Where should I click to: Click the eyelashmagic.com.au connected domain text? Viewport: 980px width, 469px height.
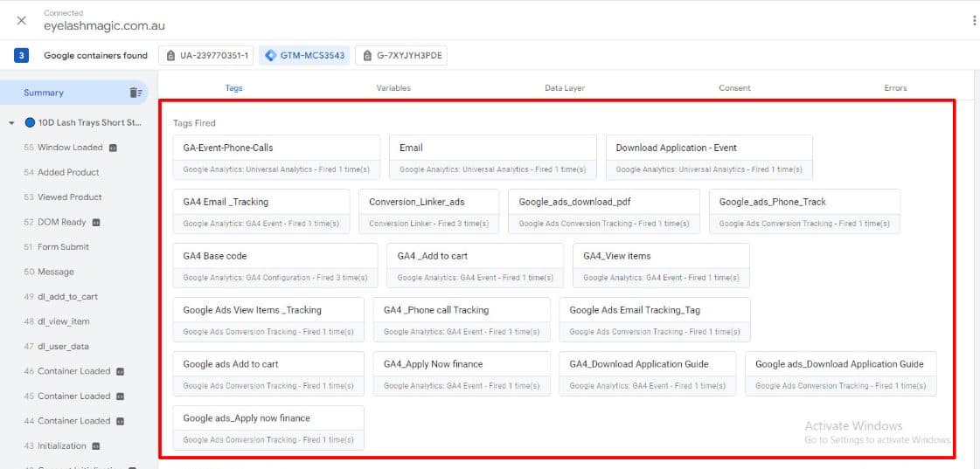(104, 26)
